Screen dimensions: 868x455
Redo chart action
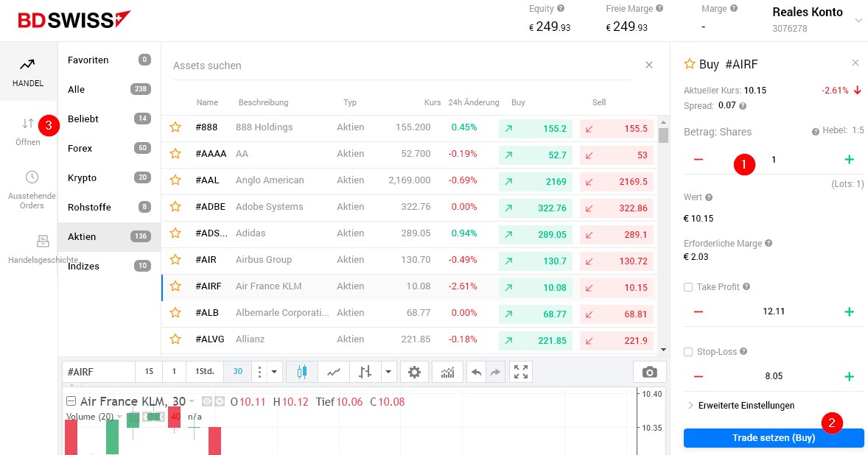[495, 372]
